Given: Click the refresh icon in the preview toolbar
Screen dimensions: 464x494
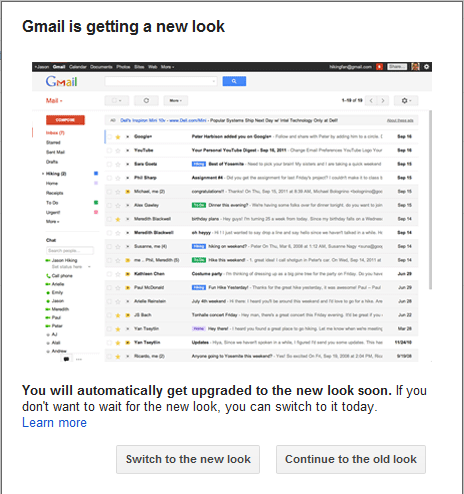Looking at the screenshot, I should [x=146, y=100].
